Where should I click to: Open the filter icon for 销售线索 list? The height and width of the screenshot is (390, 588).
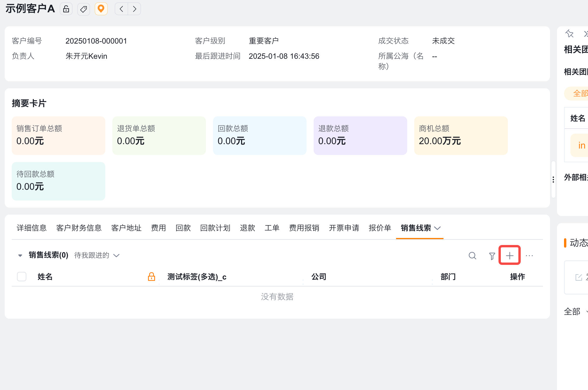(492, 256)
